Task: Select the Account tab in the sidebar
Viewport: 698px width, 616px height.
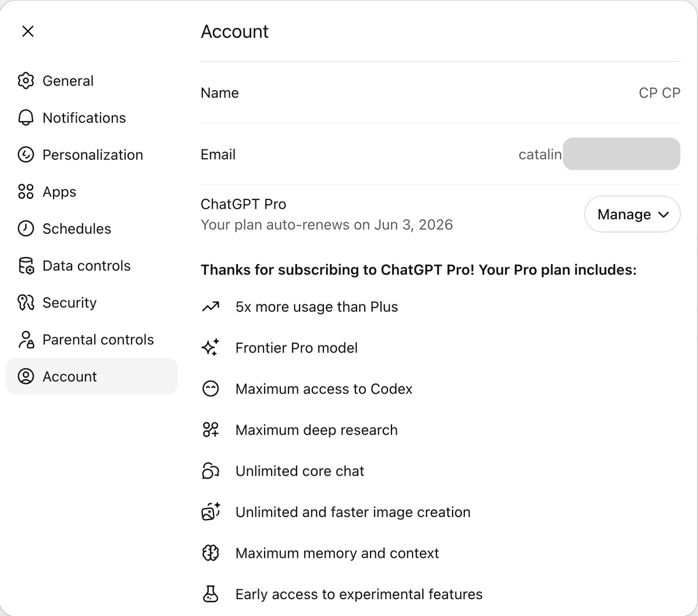Action: (x=91, y=376)
